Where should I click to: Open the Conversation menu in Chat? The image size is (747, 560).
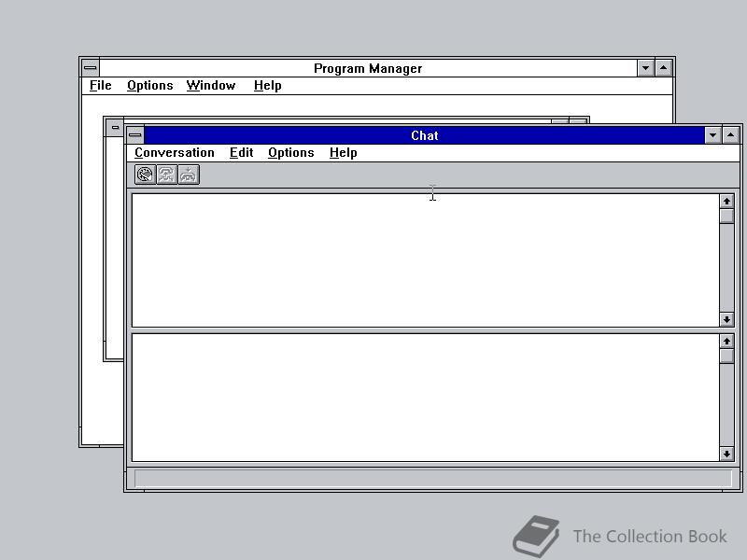pyautogui.click(x=175, y=153)
